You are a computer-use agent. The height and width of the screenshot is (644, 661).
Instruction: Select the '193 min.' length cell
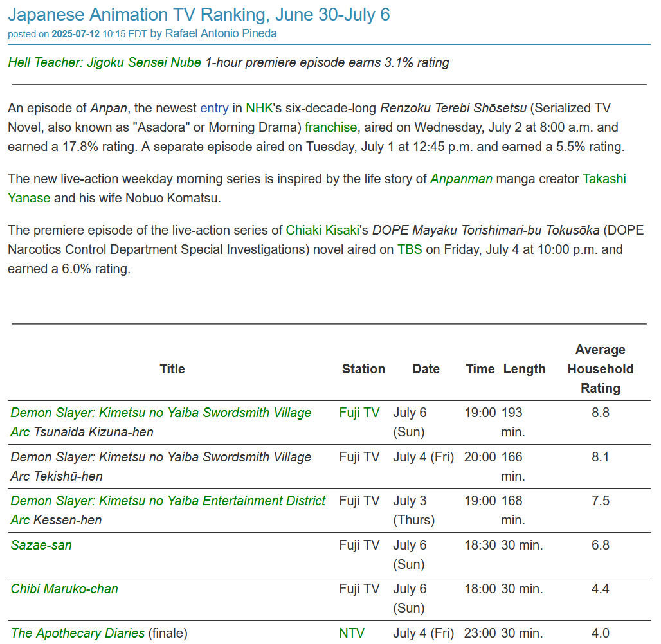click(512, 422)
